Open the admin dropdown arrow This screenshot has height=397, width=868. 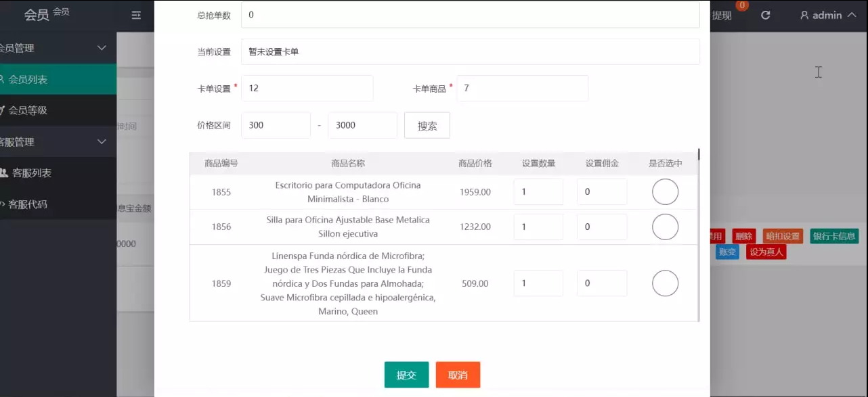(x=851, y=15)
